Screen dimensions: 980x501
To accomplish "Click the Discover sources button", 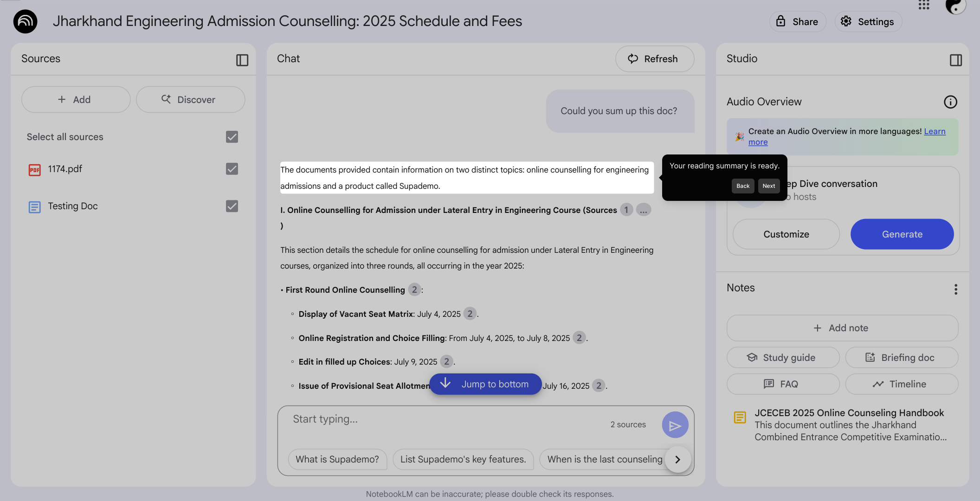I will pos(191,100).
